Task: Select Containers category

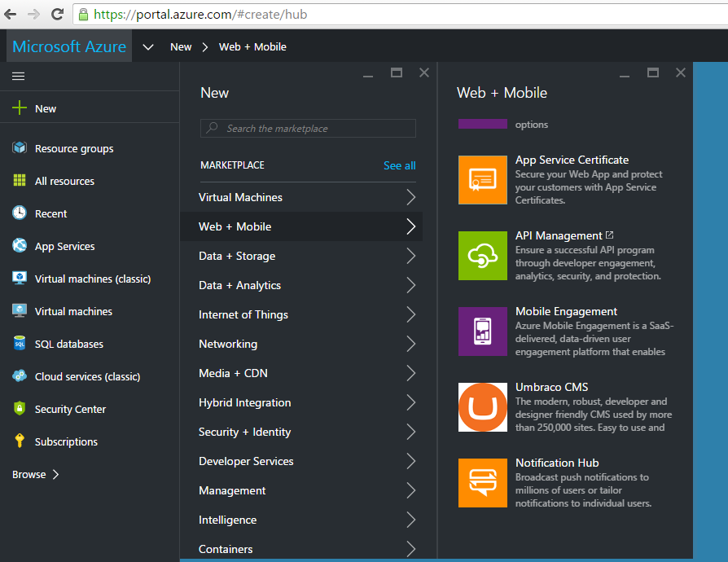Action: click(x=301, y=548)
